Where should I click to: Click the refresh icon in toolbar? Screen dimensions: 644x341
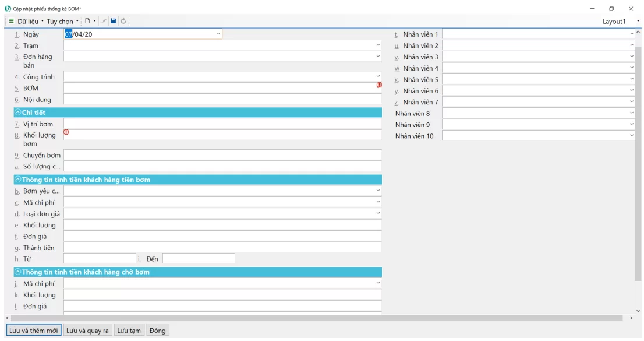point(123,21)
